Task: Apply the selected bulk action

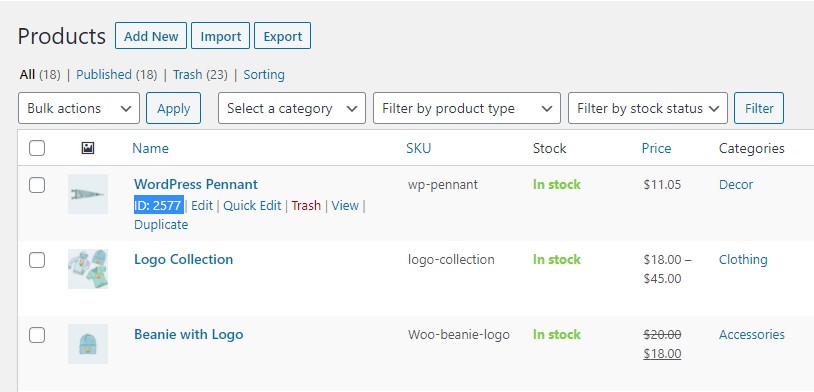Action: tap(173, 108)
